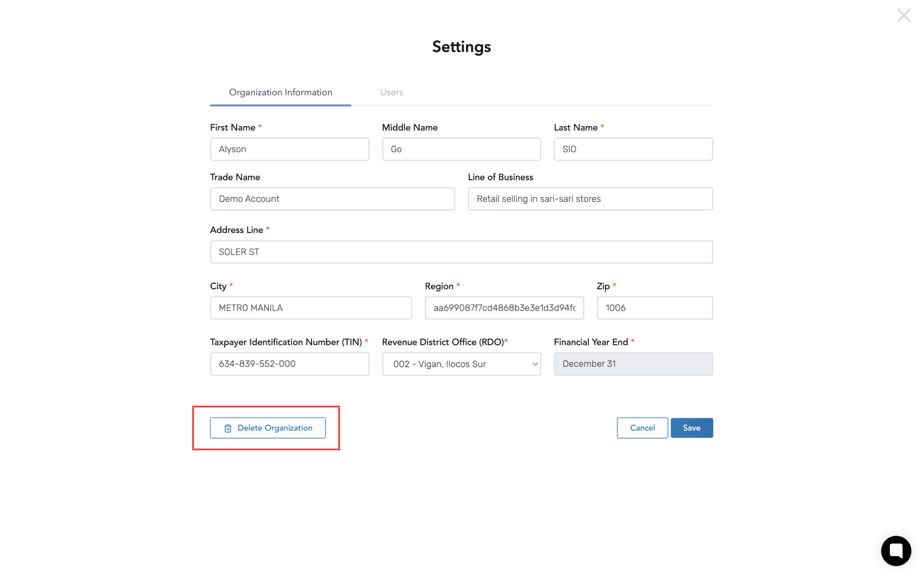The width and height of the screenshot is (924, 578).
Task: Click the Zip code field
Action: pyautogui.click(x=654, y=308)
